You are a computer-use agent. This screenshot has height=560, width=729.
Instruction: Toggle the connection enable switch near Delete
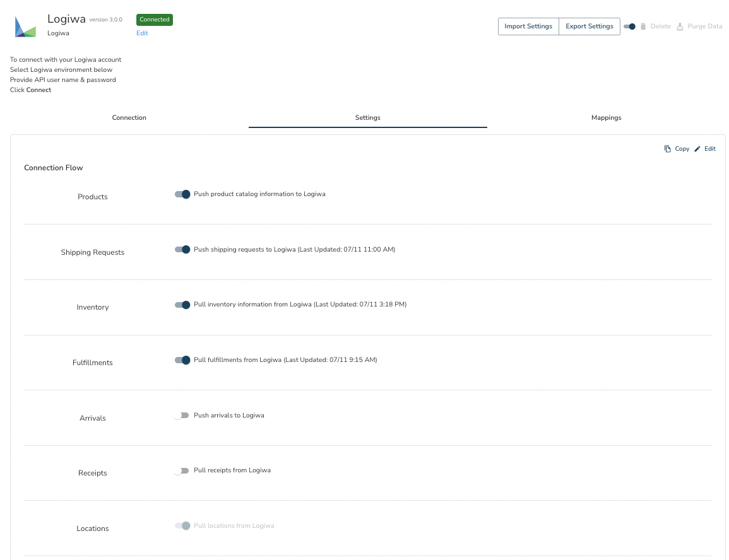pos(629,26)
